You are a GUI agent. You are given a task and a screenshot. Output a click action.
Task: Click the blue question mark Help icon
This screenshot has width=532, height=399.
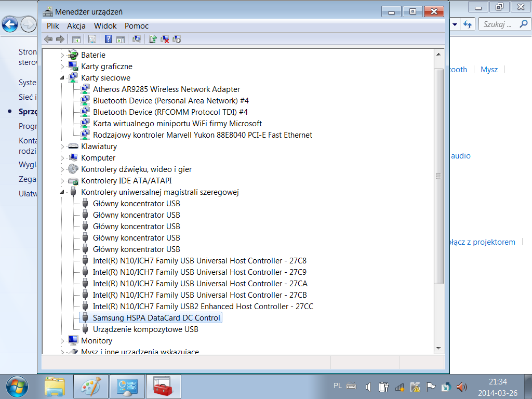pyautogui.click(x=108, y=39)
